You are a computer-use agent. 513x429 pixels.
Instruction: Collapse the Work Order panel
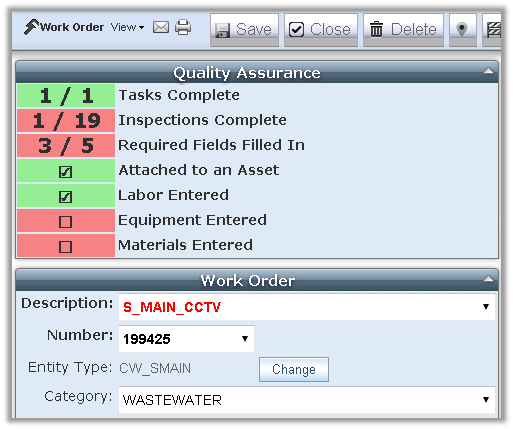[x=488, y=279]
